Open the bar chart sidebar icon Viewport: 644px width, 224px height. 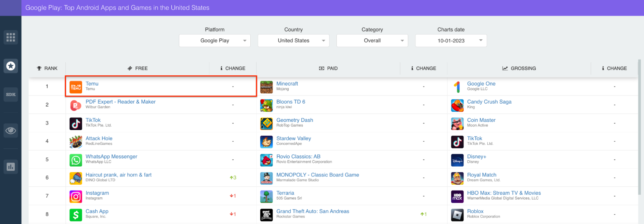tap(11, 167)
